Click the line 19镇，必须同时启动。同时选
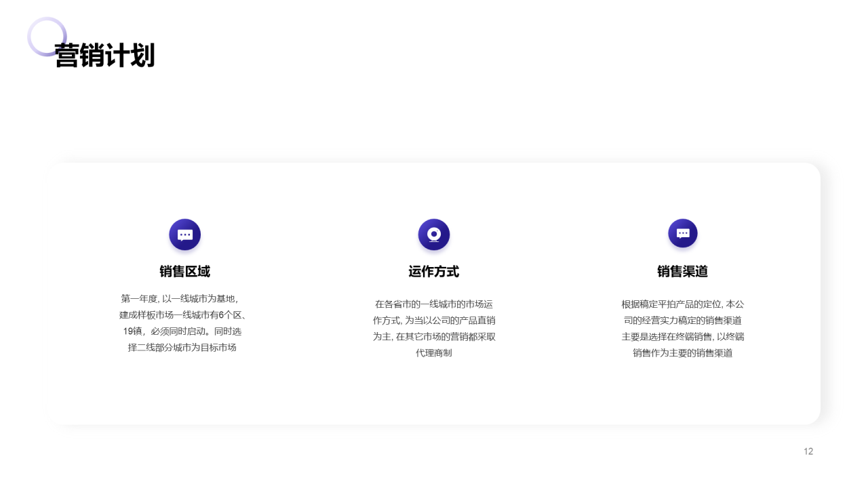Viewport: 868px width, 488px height. 182,331
